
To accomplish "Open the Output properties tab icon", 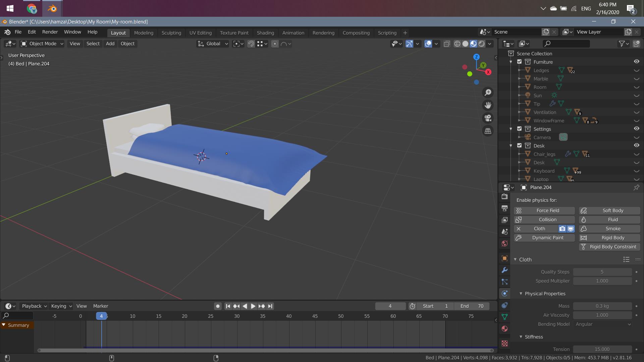I will click(x=504, y=208).
